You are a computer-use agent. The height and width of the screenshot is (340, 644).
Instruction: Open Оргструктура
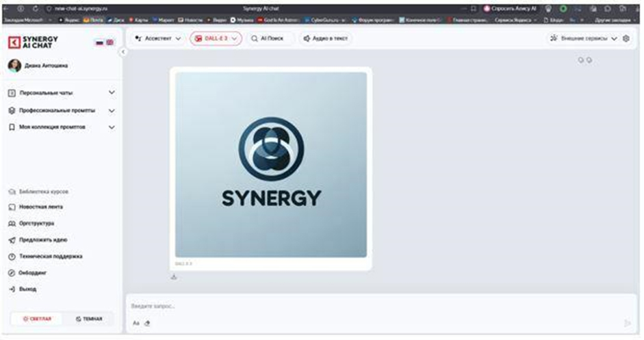31,224
